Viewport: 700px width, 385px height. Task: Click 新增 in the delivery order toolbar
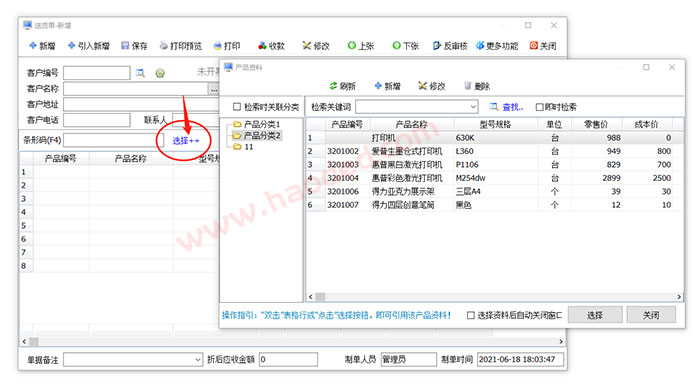(42, 46)
